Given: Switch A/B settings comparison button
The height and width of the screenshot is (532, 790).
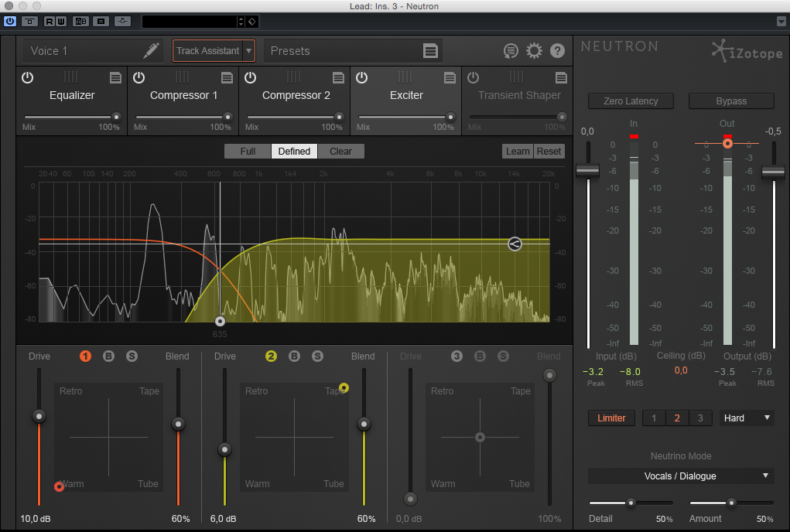Looking at the screenshot, I should [80, 21].
